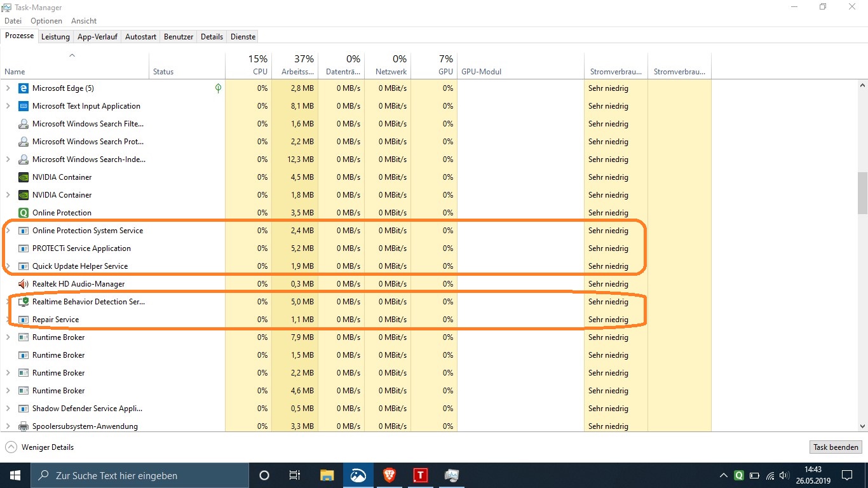
Task: Click the vertical scrollbar thumb of process list
Action: click(x=862, y=193)
